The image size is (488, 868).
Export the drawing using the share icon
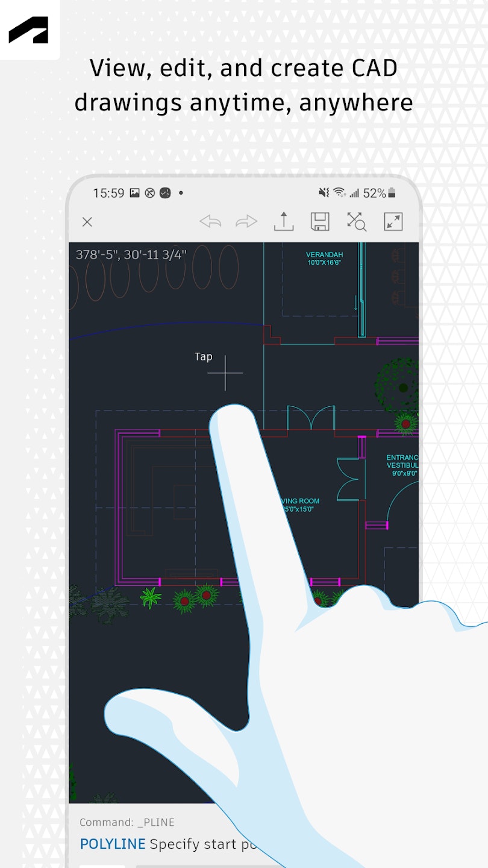[284, 222]
